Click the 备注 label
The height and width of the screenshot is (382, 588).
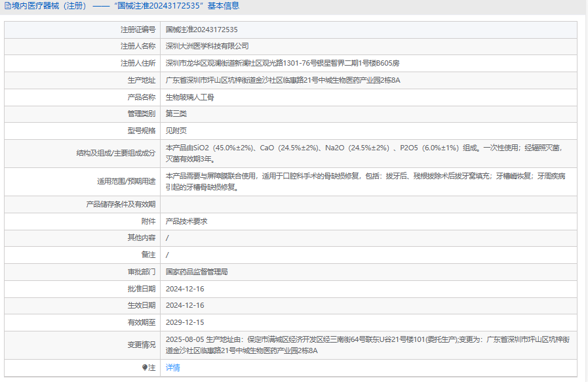click(x=149, y=255)
